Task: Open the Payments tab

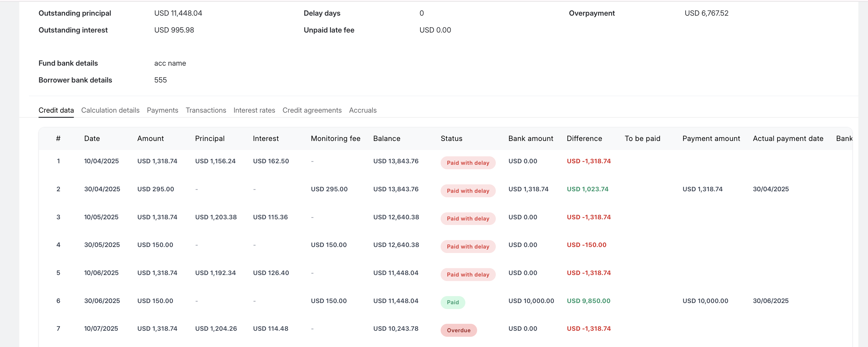Action: [162, 110]
